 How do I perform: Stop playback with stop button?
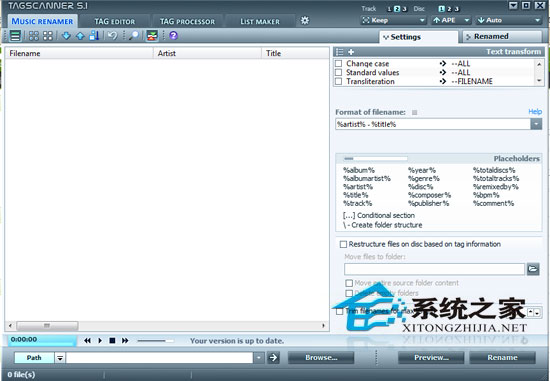(x=112, y=340)
